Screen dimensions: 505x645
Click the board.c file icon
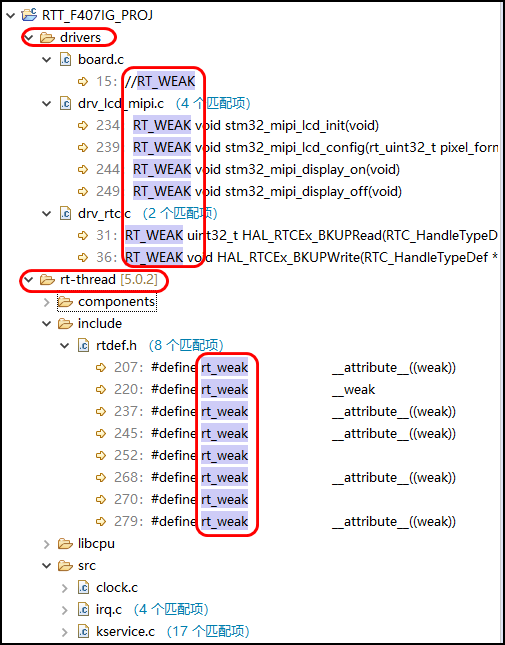point(65,60)
